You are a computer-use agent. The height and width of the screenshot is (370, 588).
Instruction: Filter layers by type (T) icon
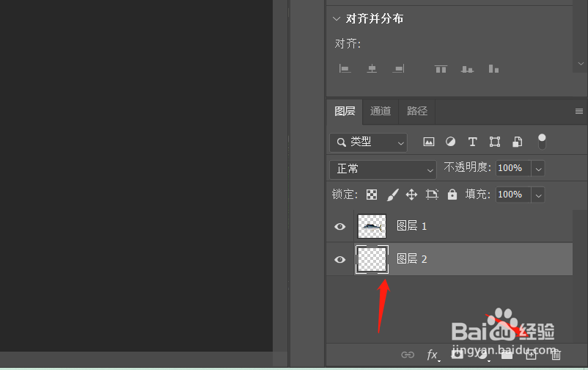coord(472,142)
